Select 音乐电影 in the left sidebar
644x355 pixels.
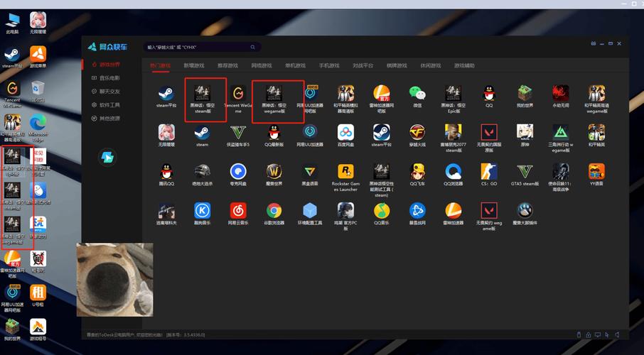coord(109,78)
